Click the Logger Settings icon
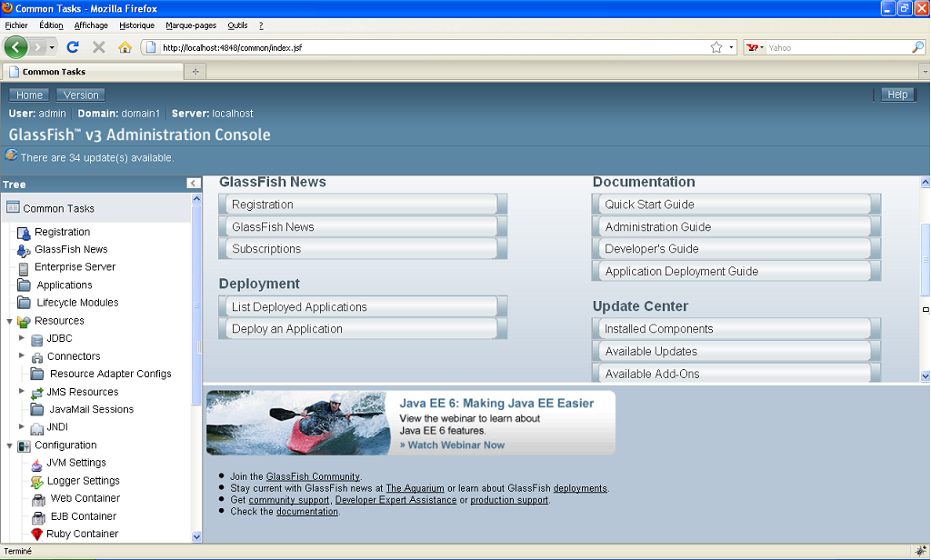931x560 pixels. (x=37, y=482)
